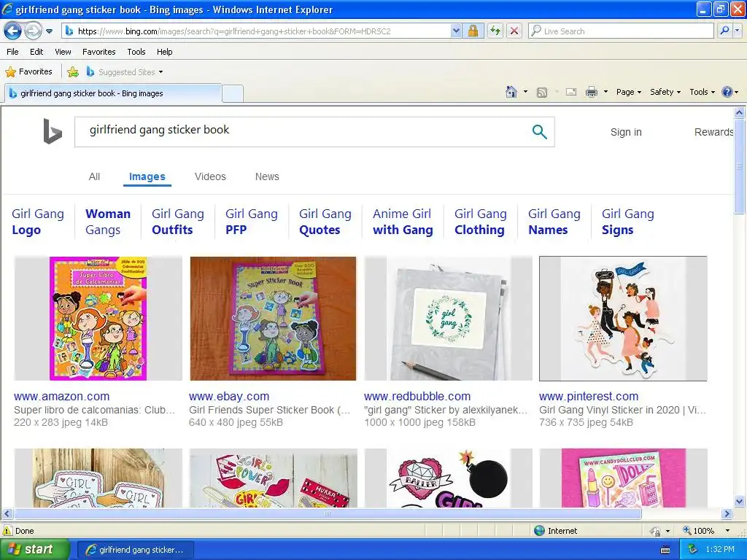This screenshot has height=560, width=747.
Task: Open the Safety command menu
Action: pyautogui.click(x=665, y=93)
